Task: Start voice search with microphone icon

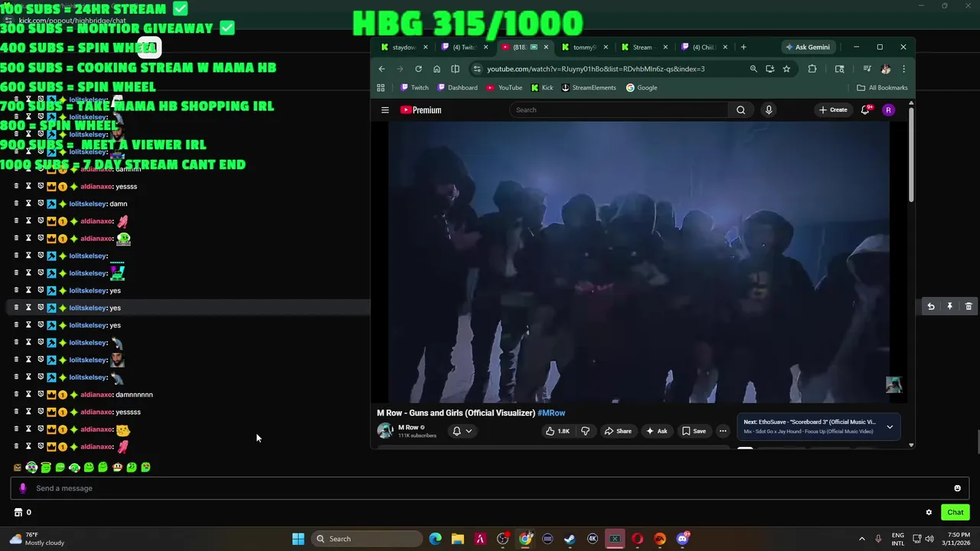Action: coord(769,110)
